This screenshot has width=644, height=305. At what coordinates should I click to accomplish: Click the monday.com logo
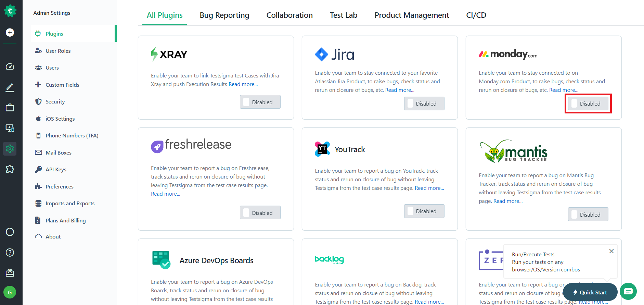point(508,54)
